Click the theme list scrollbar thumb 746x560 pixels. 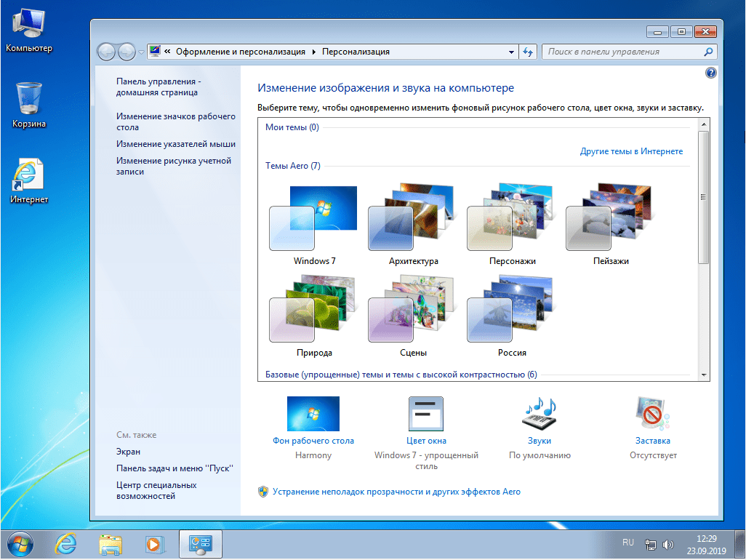pos(703,197)
